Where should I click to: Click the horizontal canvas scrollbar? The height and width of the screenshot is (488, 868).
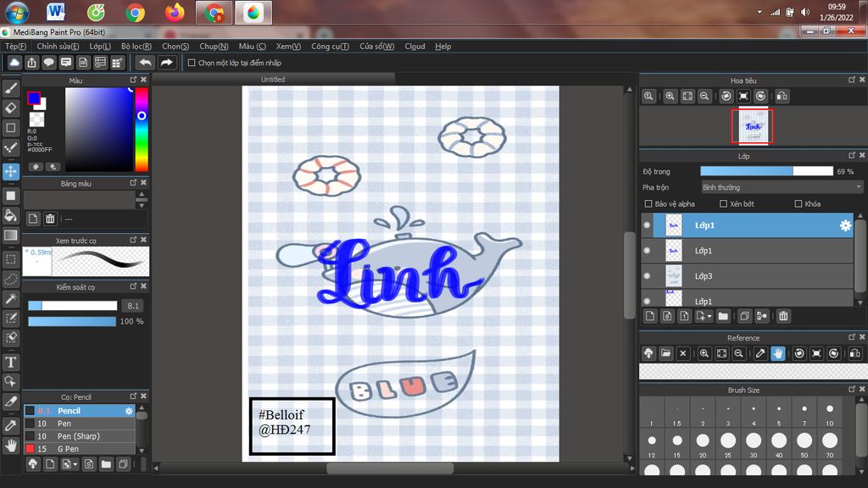pyautogui.click(x=390, y=468)
